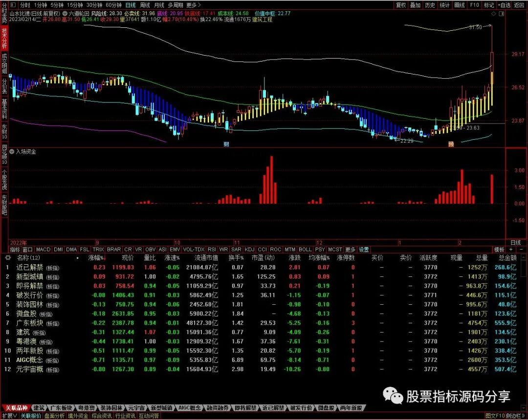
Task: Select the 广东板块 row in the list
Action: pyautogui.click(x=264, y=323)
